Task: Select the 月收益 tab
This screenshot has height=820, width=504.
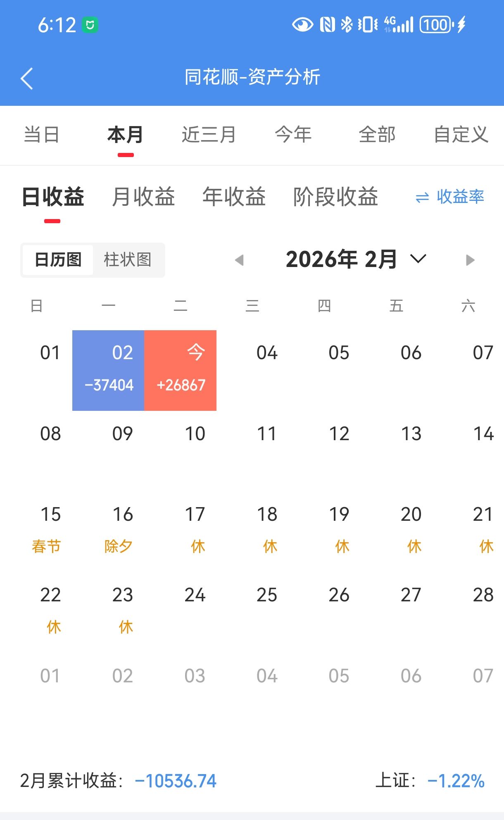Action: coord(143,197)
